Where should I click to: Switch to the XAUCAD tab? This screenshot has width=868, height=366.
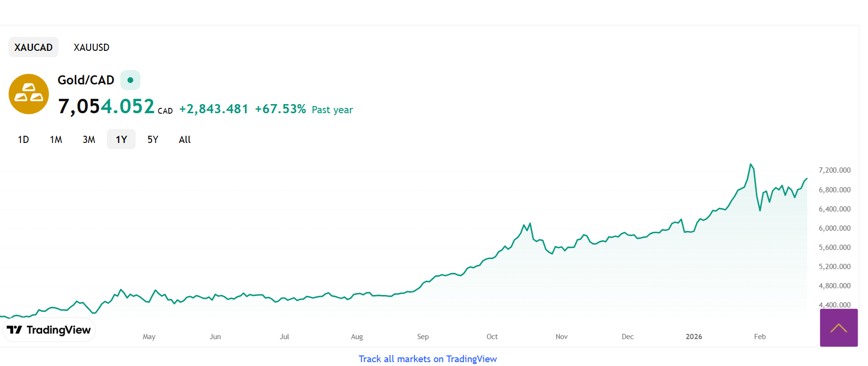tap(34, 47)
